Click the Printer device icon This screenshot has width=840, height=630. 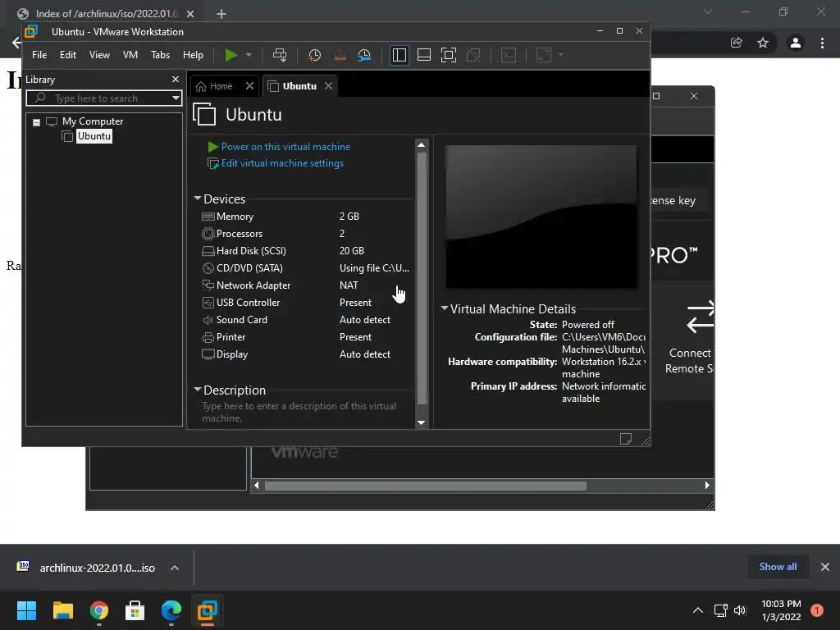click(208, 337)
